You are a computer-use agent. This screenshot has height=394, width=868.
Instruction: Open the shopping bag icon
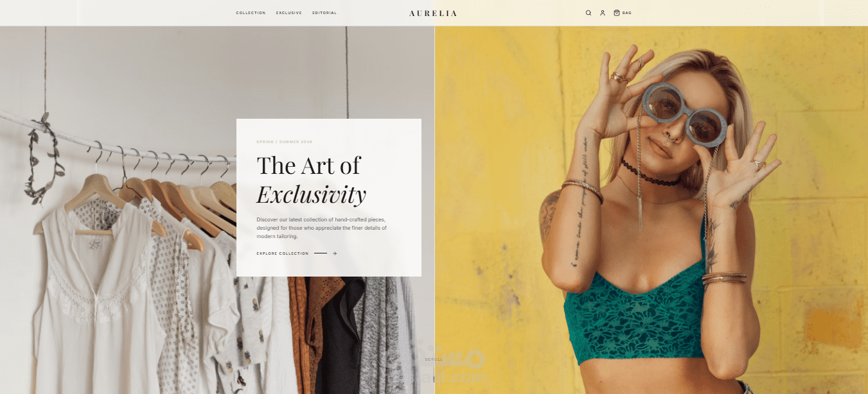tap(617, 13)
